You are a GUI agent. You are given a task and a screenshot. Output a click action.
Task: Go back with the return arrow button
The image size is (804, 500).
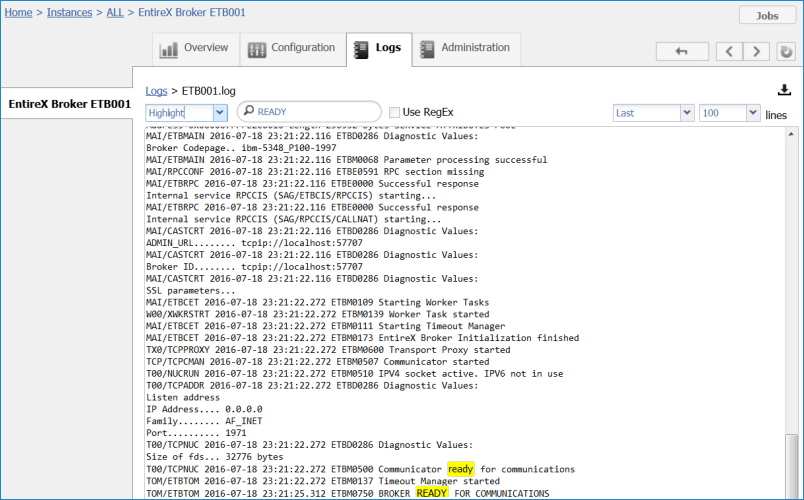click(682, 51)
